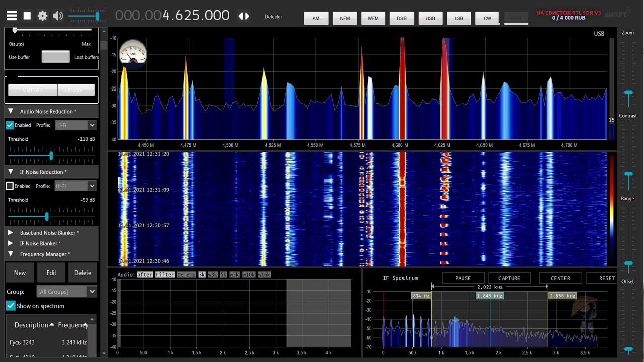Click the New frequency entry button
This screenshot has width=644, height=362.
[20, 273]
